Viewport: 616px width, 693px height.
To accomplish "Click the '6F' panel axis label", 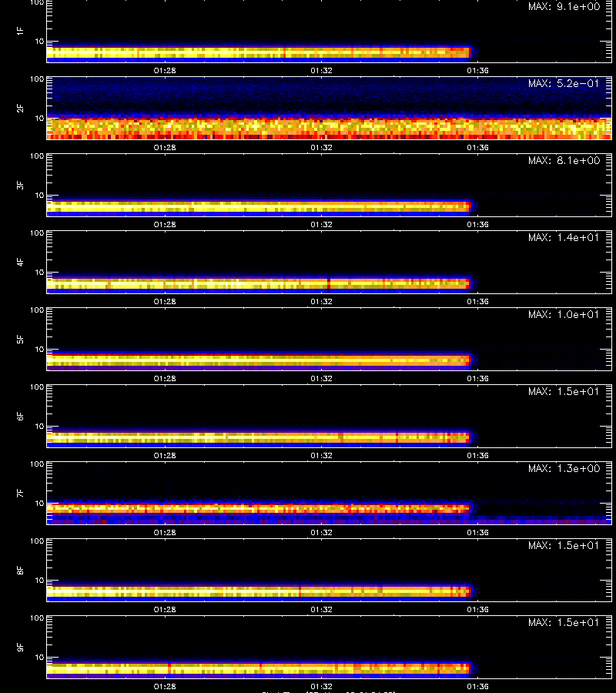I will [20, 417].
